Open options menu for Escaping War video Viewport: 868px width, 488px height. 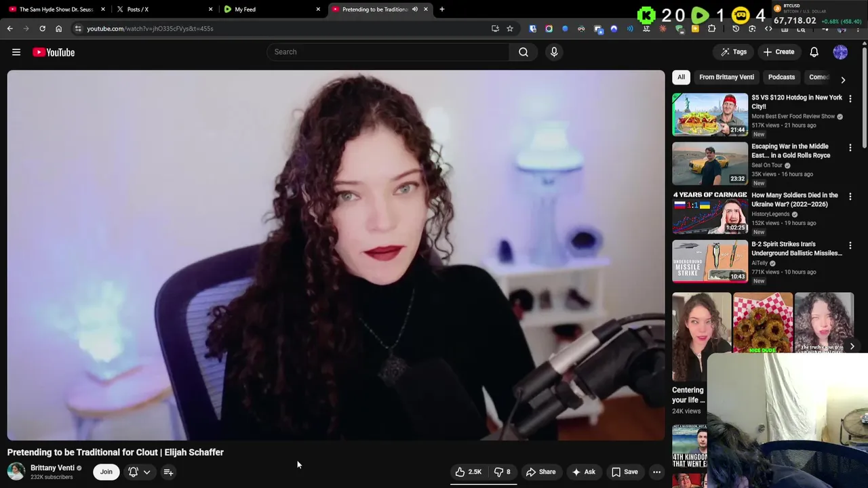pyautogui.click(x=850, y=147)
